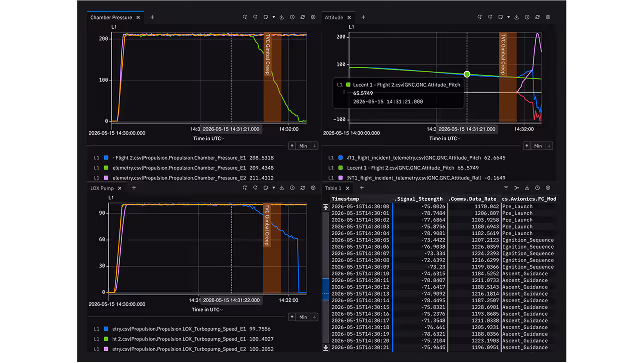The image size is (644, 363).
Task: Click the clock icon in LOX Pump toolbar
Action: 292,188
